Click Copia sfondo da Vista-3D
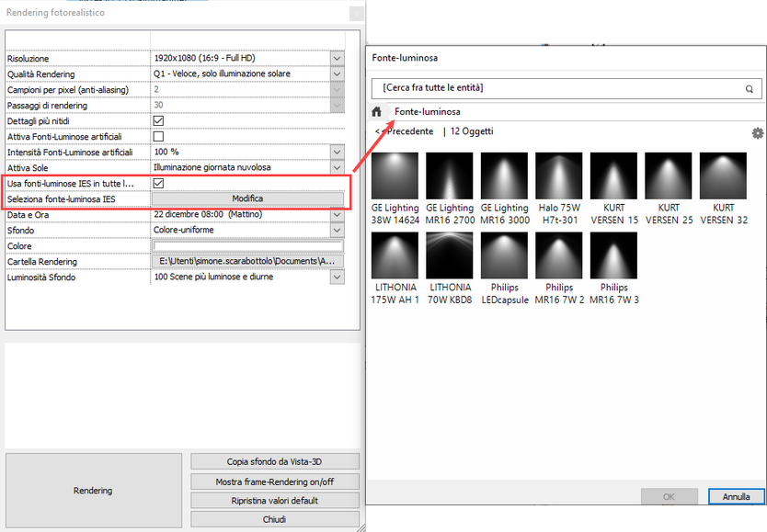This screenshot has height=532, width=767. [x=275, y=461]
